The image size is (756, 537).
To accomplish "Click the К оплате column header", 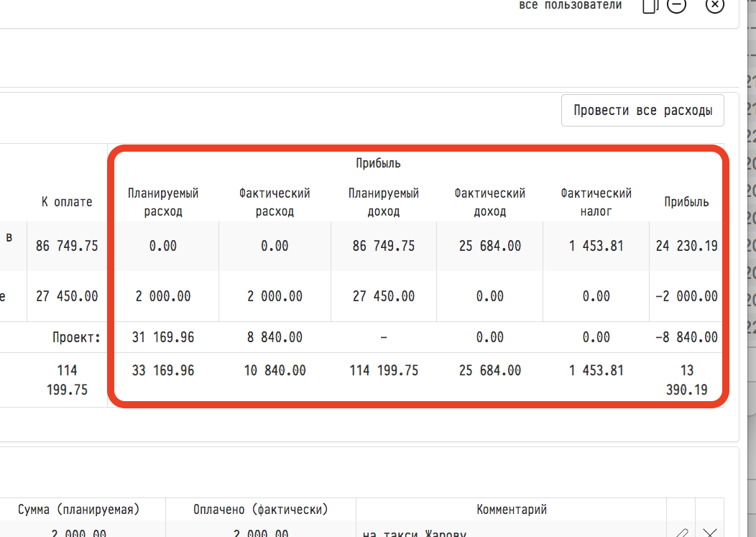I will (67, 202).
